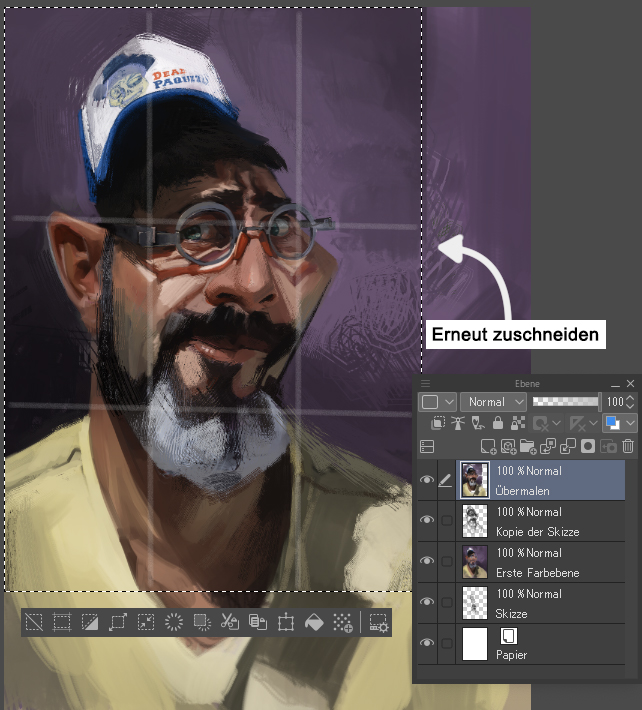Click Cut and Paste scissors icon

pos(229,622)
